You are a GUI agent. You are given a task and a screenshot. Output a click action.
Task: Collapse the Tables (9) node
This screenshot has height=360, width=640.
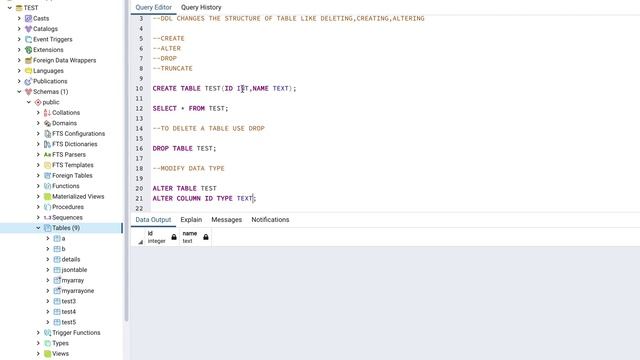(x=38, y=228)
